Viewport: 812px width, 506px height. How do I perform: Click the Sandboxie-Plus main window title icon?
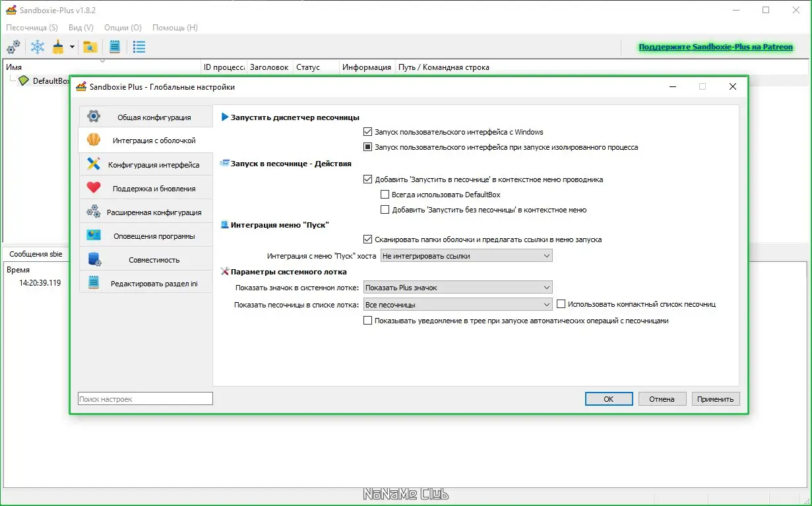click(x=11, y=10)
